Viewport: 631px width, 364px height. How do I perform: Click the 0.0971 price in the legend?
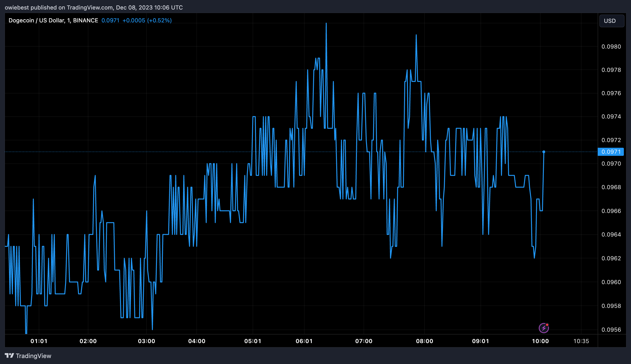coord(110,20)
